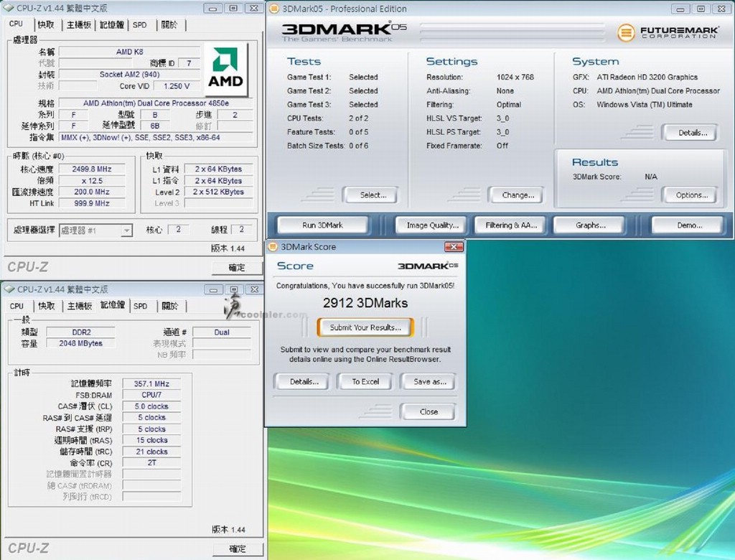
Task: Click the bottom CPU-Z window title icon
Action: coord(9,289)
